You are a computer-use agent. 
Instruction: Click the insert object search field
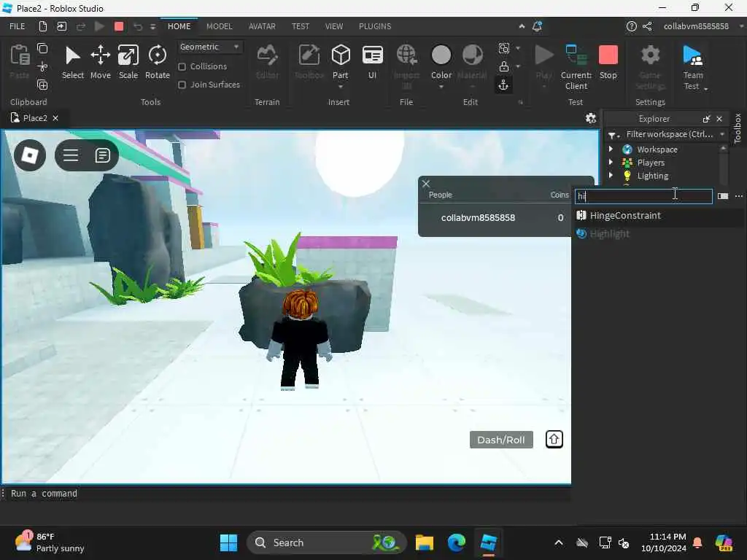pos(643,196)
